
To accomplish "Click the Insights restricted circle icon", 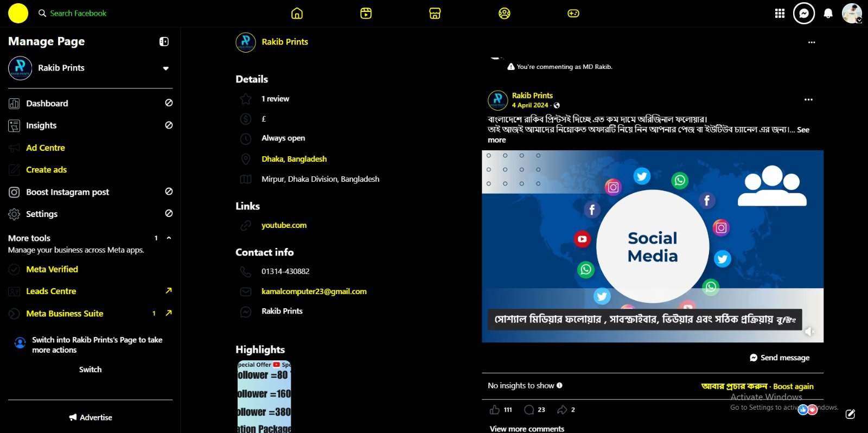I will coord(169,125).
